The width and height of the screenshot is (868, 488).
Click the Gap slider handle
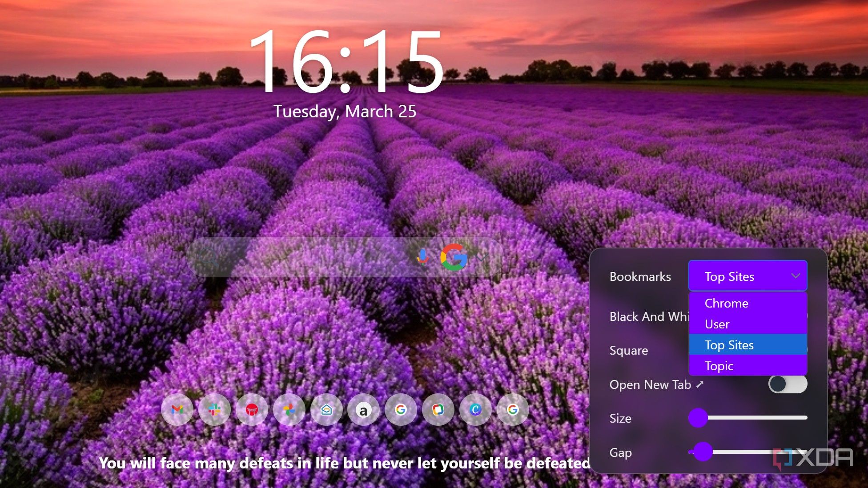click(x=703, y=452)
